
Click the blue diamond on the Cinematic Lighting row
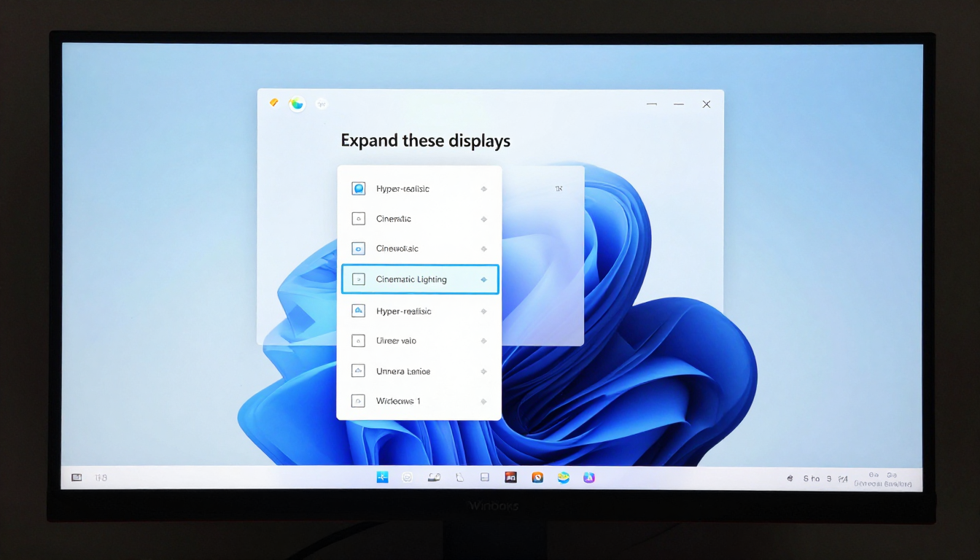(x=483, y=279)
